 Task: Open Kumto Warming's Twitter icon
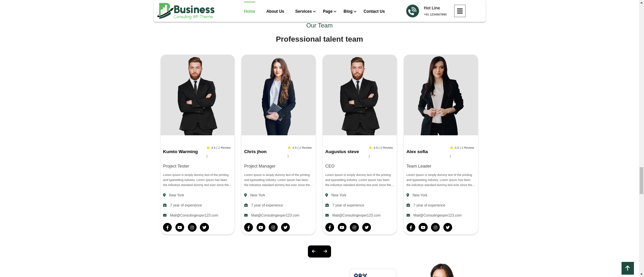pyautogui.click(x=204, y=227)
